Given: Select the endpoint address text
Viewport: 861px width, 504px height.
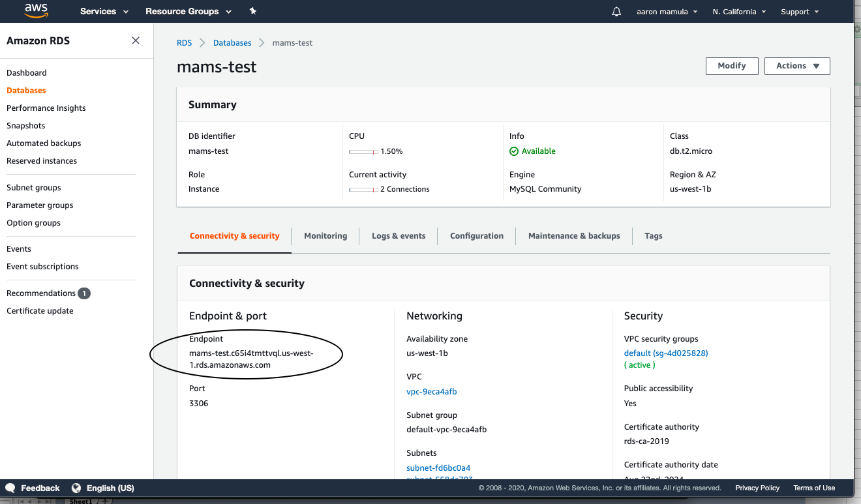Looking at the screenshot, I should pos(252,359).
